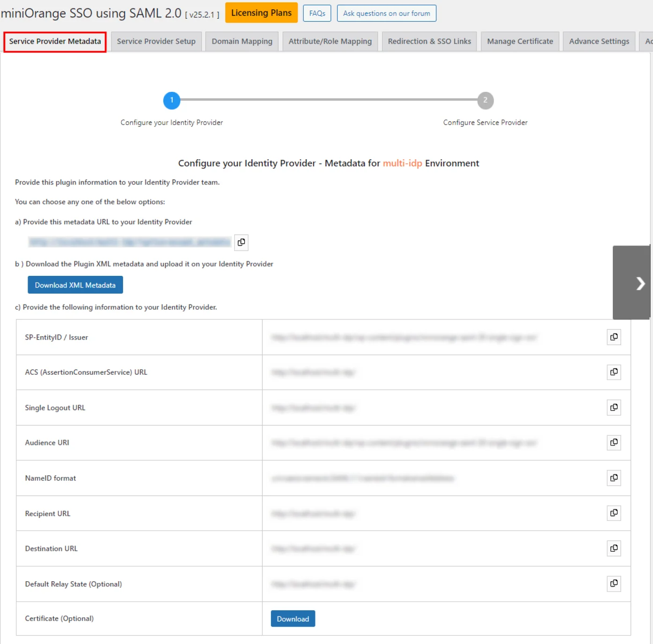
Task: Copy the ACS (AssertionConsumerService) URL
Action: pyautogui.click(x=614, y=372)
